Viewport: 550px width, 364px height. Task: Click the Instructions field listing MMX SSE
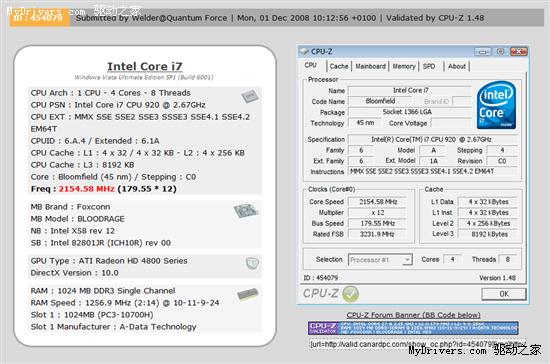coord(432,171)
